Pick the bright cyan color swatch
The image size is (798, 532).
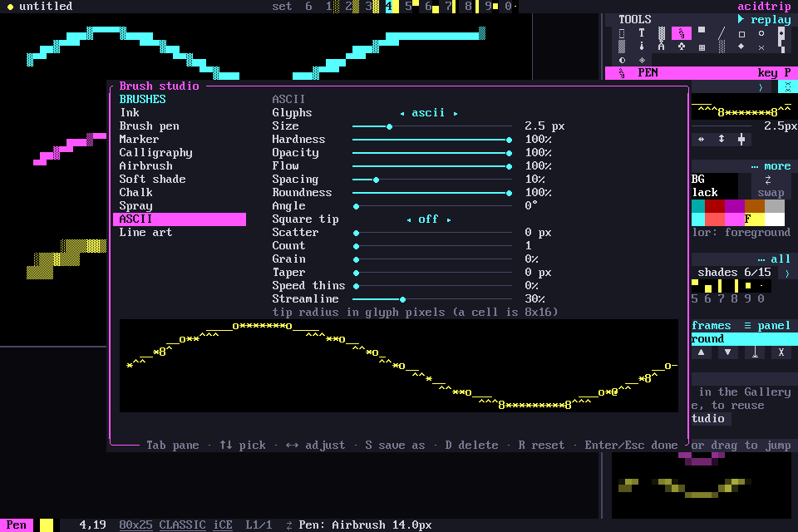click(698, 219)
